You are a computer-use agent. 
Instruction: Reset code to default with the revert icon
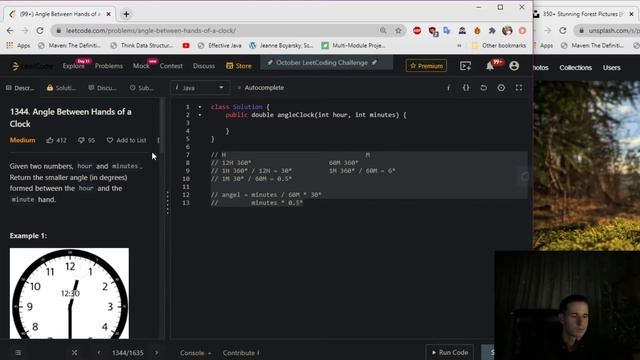tap(483, 87)
